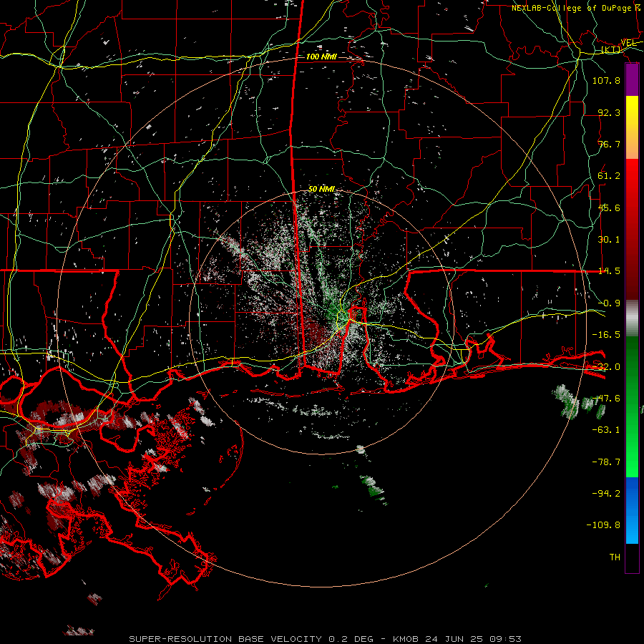Click the 107.8 value on the velocity scale
This screenshot has width=644, height=644.
606,80
